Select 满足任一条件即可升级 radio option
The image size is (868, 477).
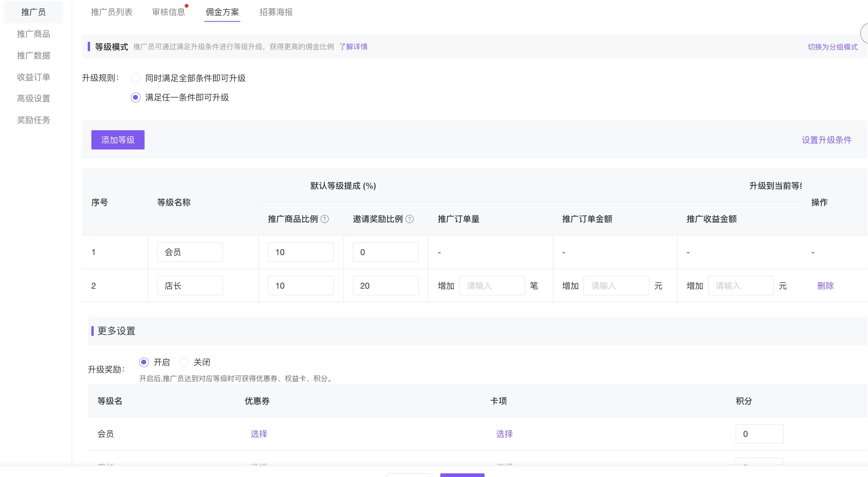pos(136,98)
